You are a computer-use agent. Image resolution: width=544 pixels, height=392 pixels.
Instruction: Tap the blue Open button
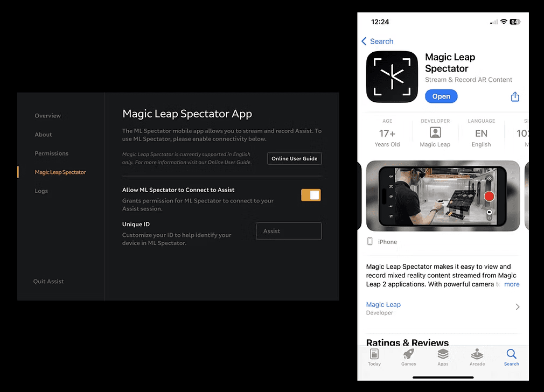441,96
